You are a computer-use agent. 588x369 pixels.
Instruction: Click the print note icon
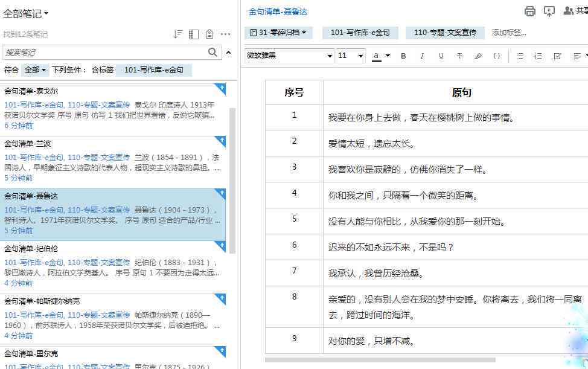coord(530,11)
